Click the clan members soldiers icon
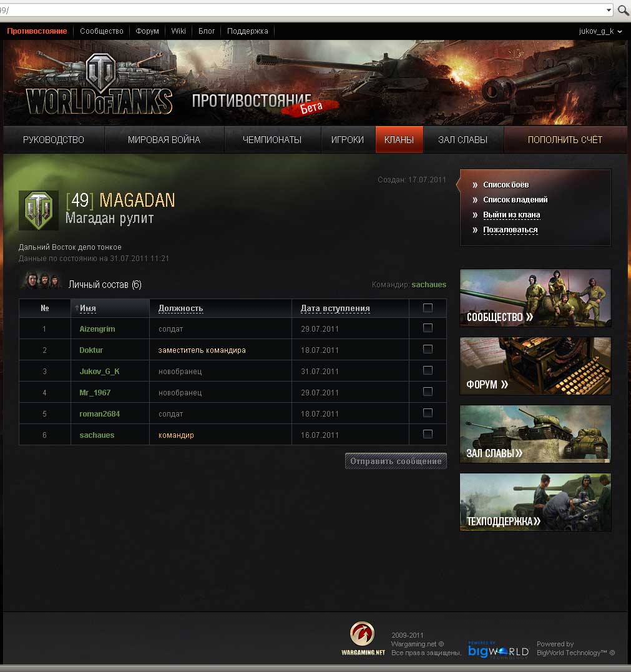The image size is (631, 672). point(41,281)
